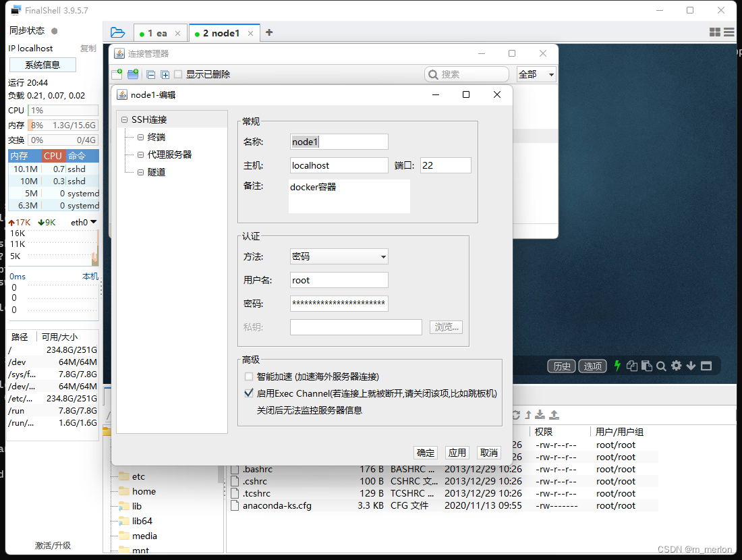Click the search magnifier in terminal toolbar
742x560 pixels.
[661, 366]
